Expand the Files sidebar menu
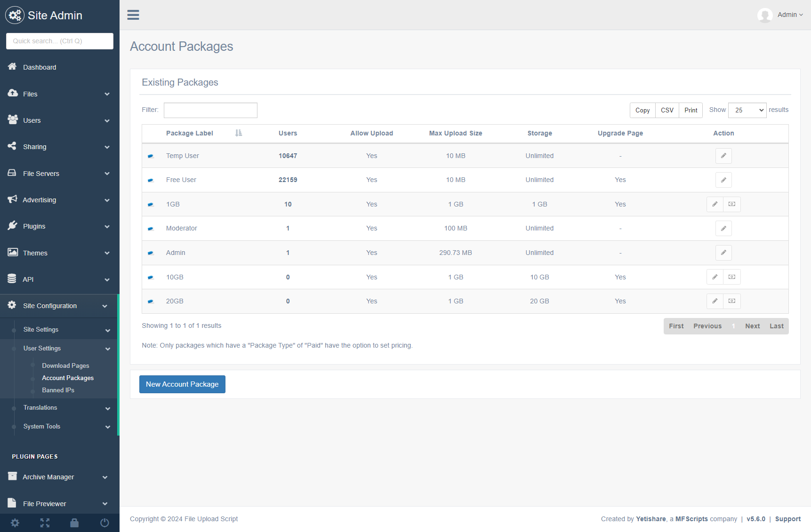 point(60,94)
